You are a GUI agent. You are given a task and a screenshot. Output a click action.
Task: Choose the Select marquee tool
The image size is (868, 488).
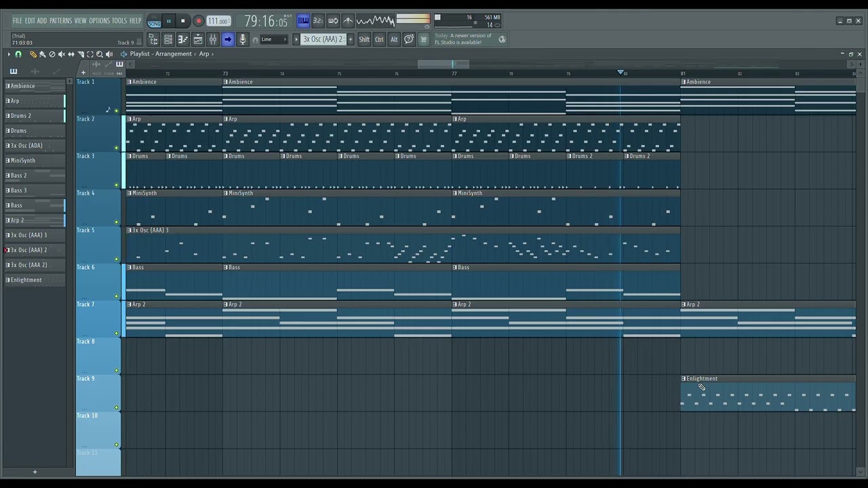[90, 54]
